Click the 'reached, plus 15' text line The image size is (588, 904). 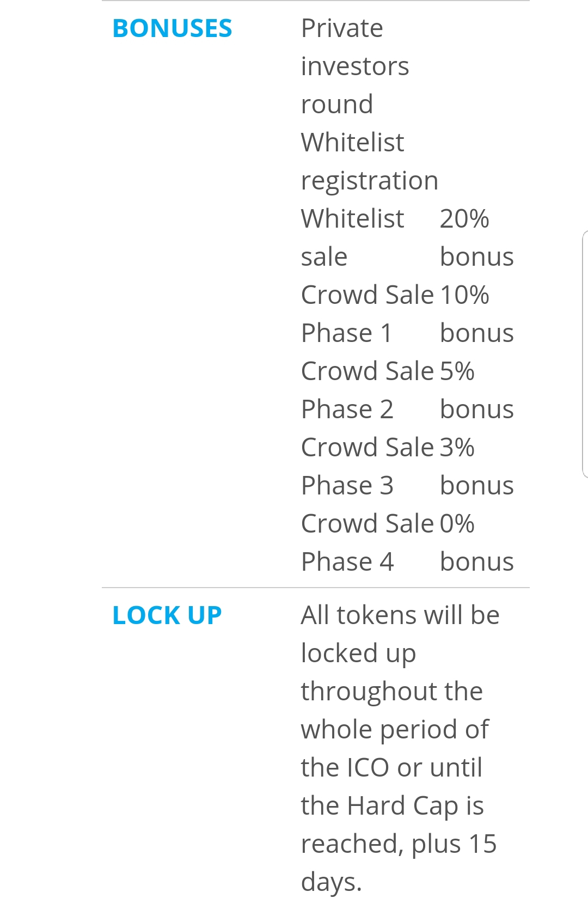399,844
